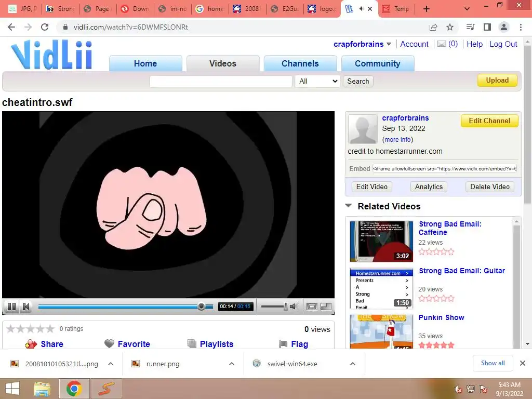This screenshot has width=532, height=399.
Task: Click the Analytics button
Action: [x=429, y=187]
